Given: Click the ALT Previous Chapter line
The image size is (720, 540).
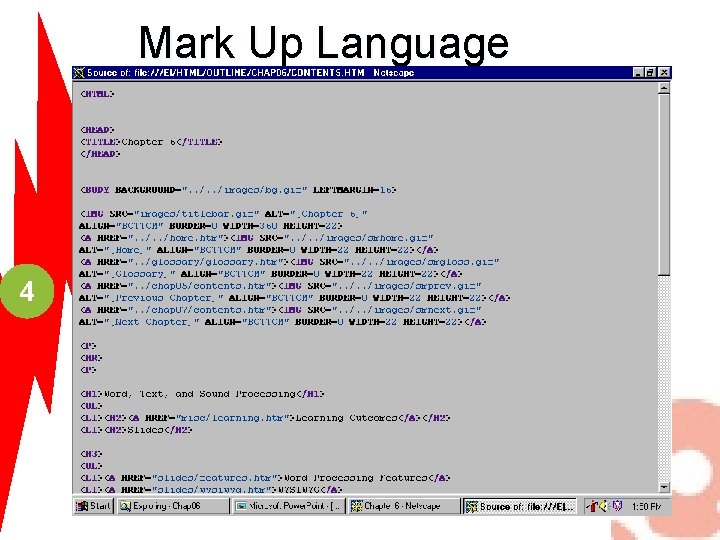Looking at the screenshot, I should [x=294, y=298].
